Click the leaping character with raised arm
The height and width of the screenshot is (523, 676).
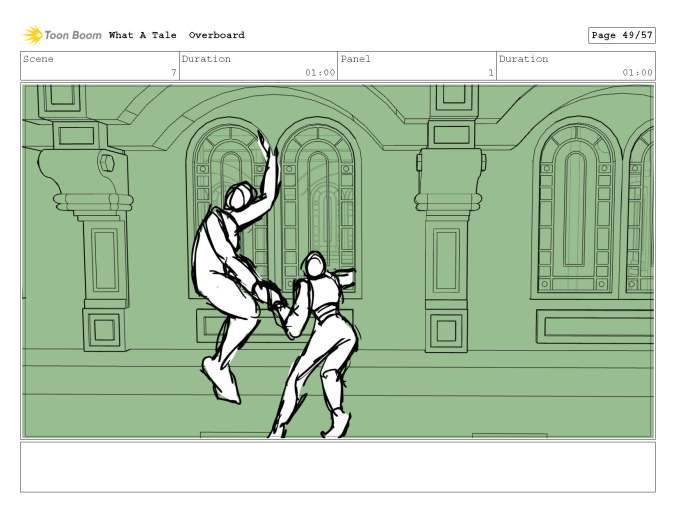(228, 270)
